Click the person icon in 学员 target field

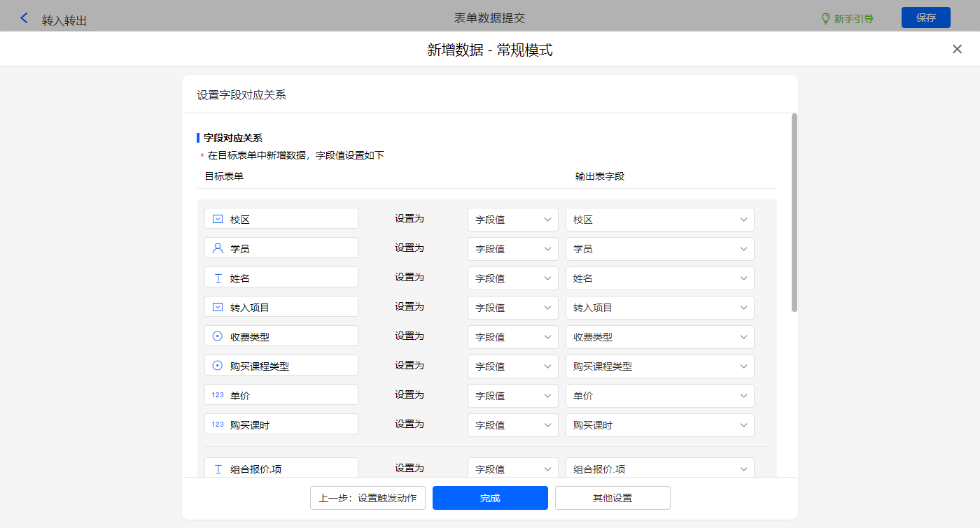(218, 248)
